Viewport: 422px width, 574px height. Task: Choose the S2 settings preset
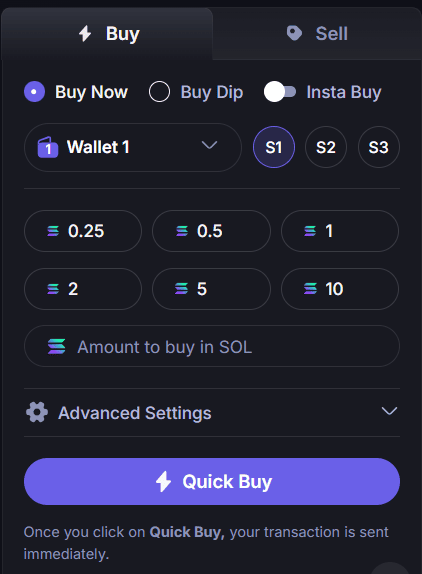(x=326, y=147)
